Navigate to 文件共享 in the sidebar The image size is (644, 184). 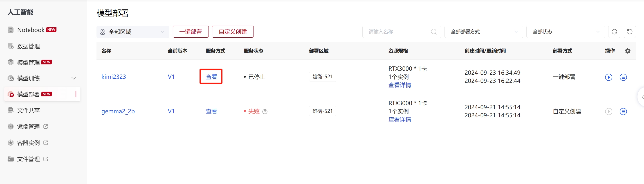(x=28, y=110)
